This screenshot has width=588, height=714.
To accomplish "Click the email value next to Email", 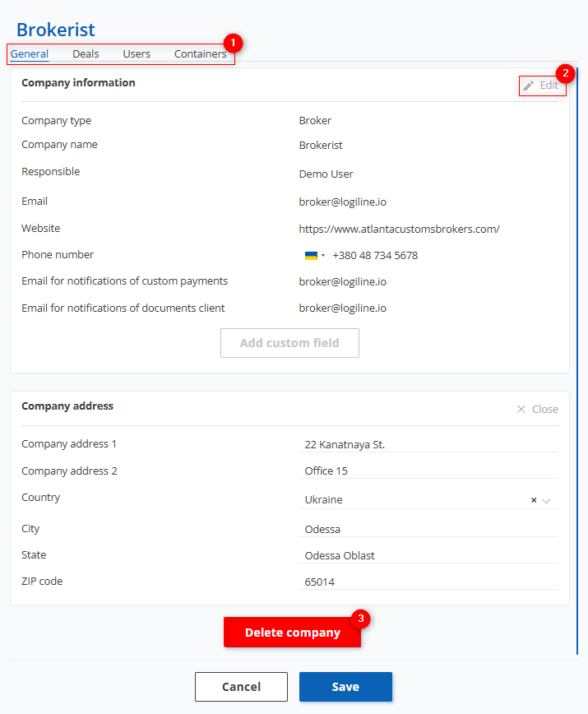I will [343, 202].
